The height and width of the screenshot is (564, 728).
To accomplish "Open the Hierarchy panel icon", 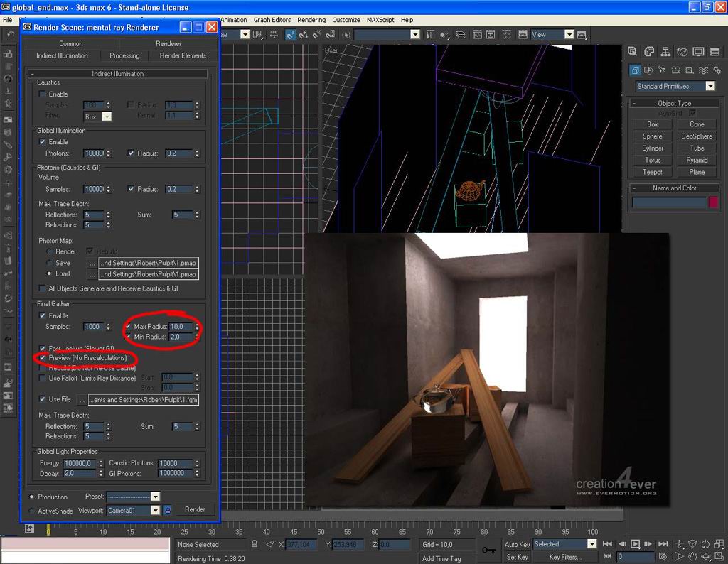I will click(665, 52).
